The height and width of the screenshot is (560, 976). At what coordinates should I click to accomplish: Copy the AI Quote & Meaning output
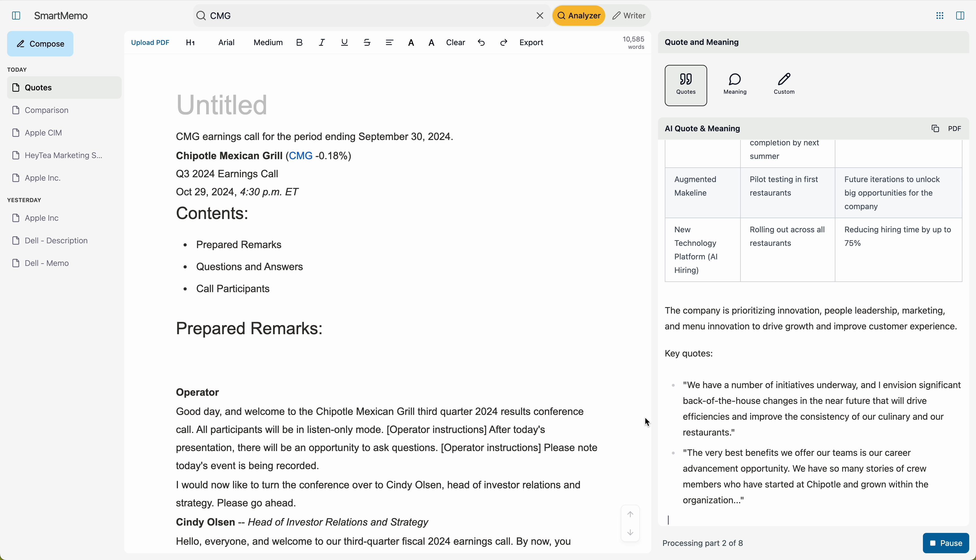pos(935,129)
